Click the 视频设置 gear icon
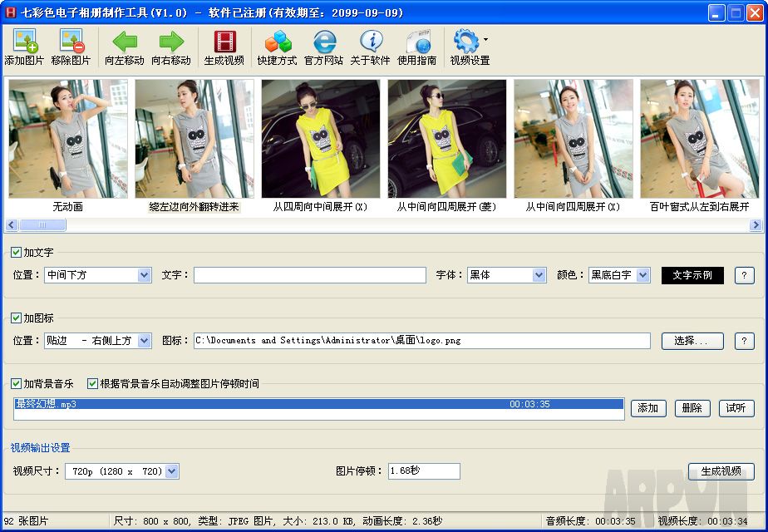 coord(465,42)
